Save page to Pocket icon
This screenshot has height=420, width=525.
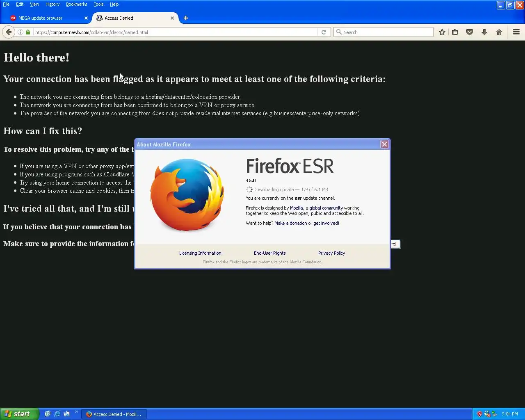pyautogui.click(x=470, y=32)
